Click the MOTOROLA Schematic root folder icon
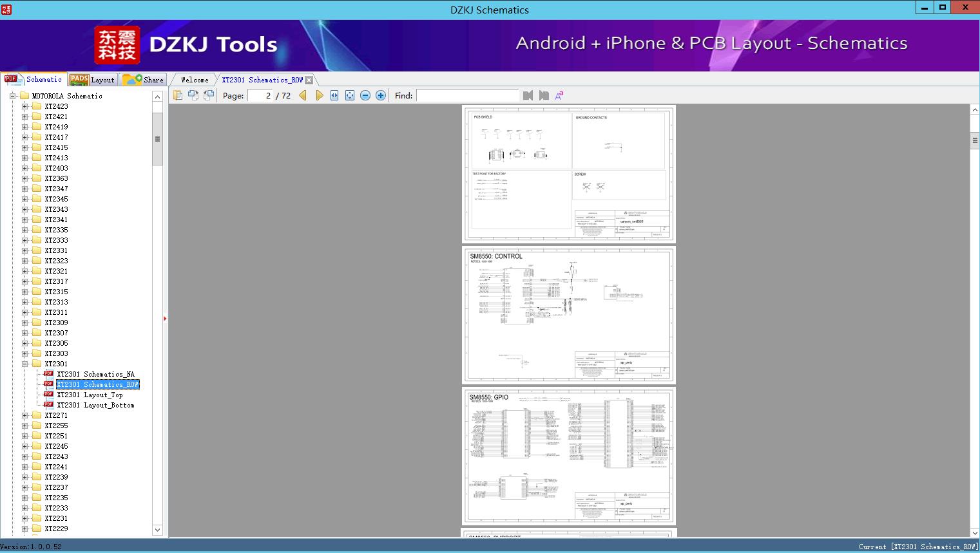 click(x=24, y=96)
